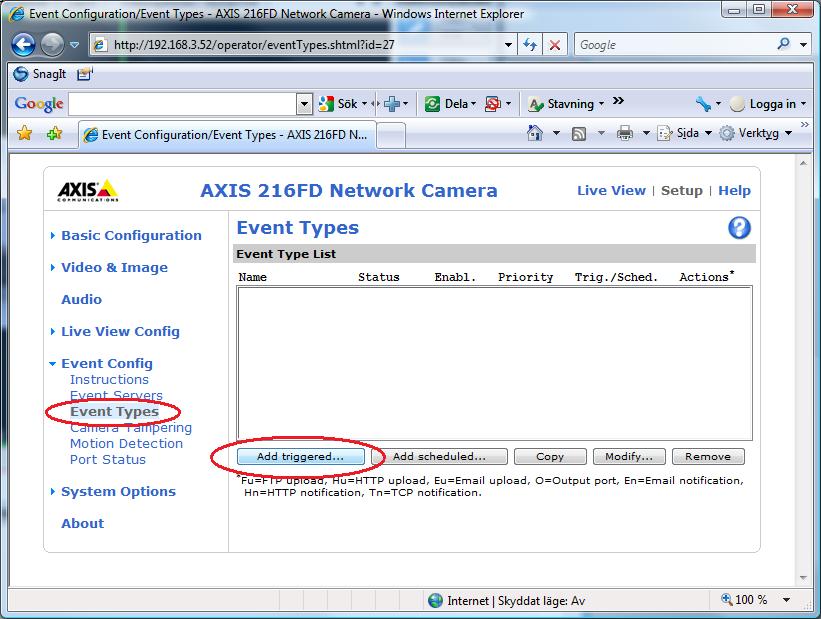The image size is (821, 619).
Task: Open the Setup link
Action: coord(681,191)
